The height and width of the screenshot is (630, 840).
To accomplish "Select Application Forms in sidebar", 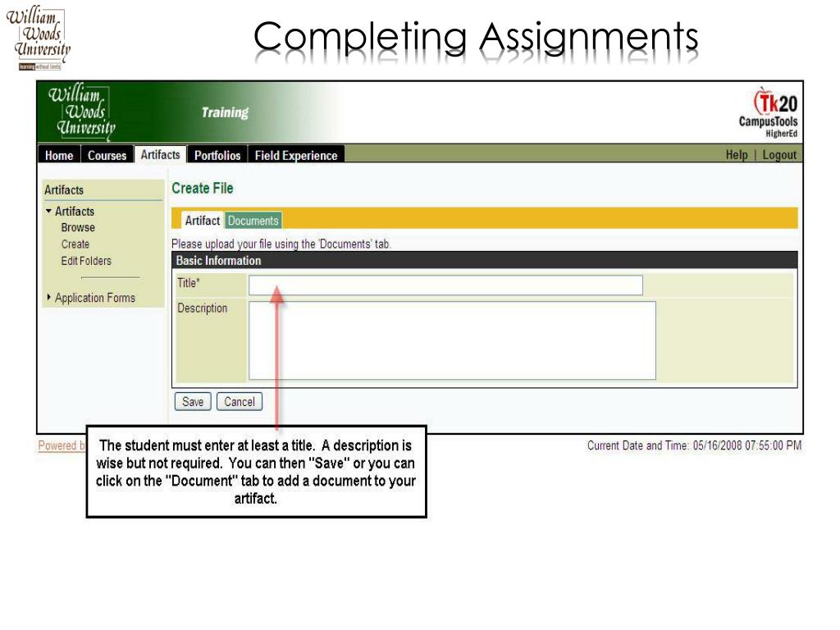I will 95,297.
